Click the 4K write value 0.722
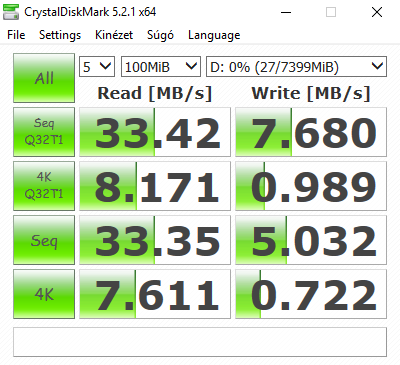Viewport: 400px width, 365px height. pyautogui.click(x=311, y=294)
